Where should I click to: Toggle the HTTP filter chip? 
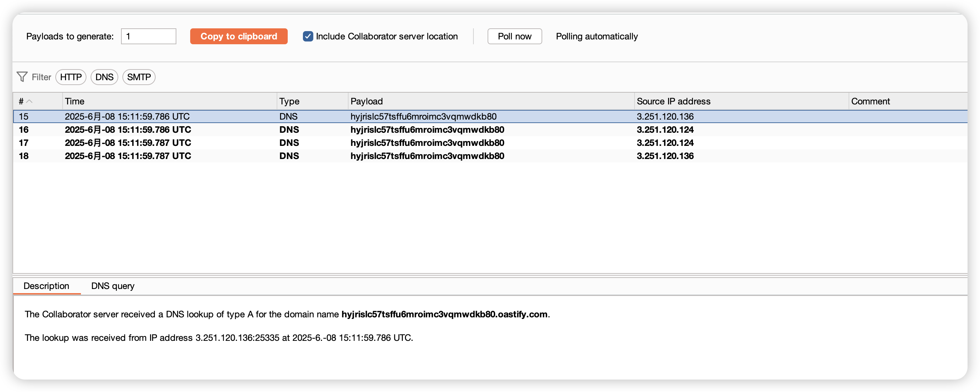tap(71, 77)
